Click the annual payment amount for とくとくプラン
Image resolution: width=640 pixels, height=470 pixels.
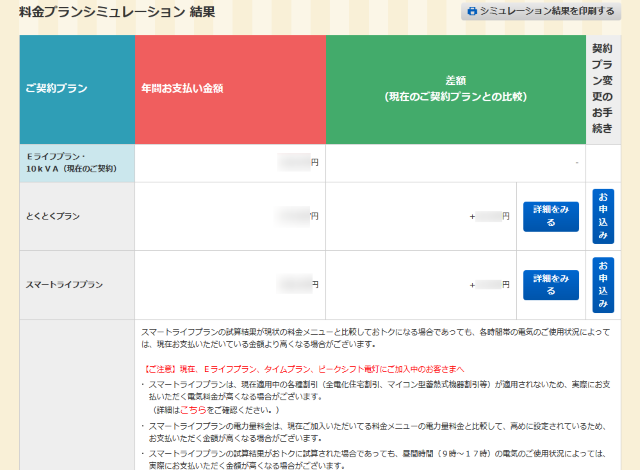(298, 216)
